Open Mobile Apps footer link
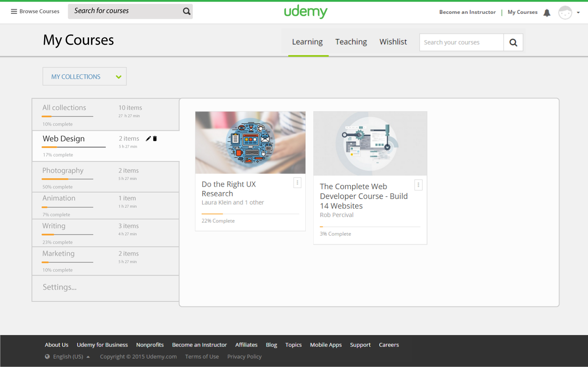Viewport: 588px width, 367px height. 326,345
